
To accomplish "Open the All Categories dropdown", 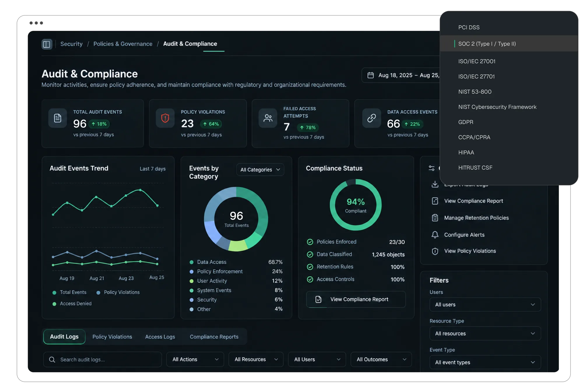I will [260, 169].
